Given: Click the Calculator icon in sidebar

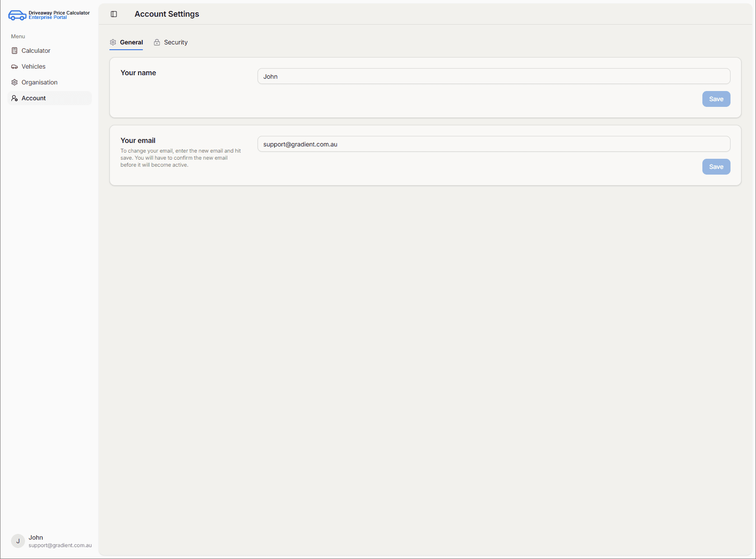Looking at the screenshot, I should tap(15, 51).
